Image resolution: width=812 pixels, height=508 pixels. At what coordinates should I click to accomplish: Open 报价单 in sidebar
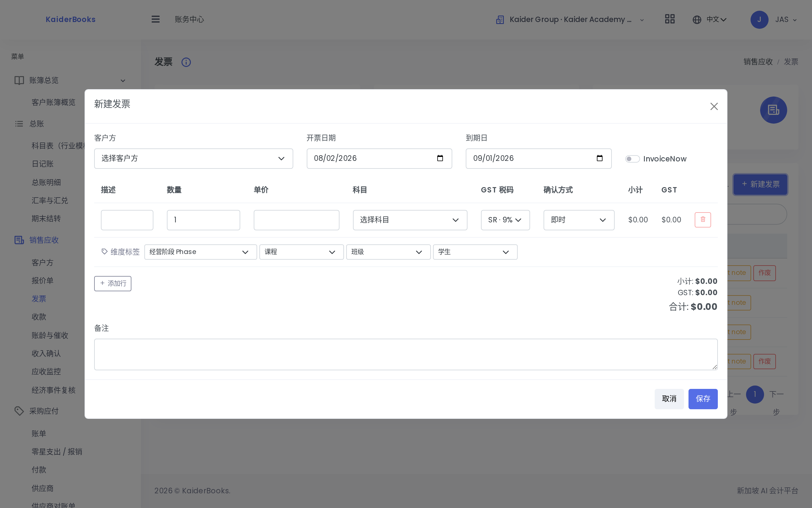pyautogui.click(x=43, y=281)
